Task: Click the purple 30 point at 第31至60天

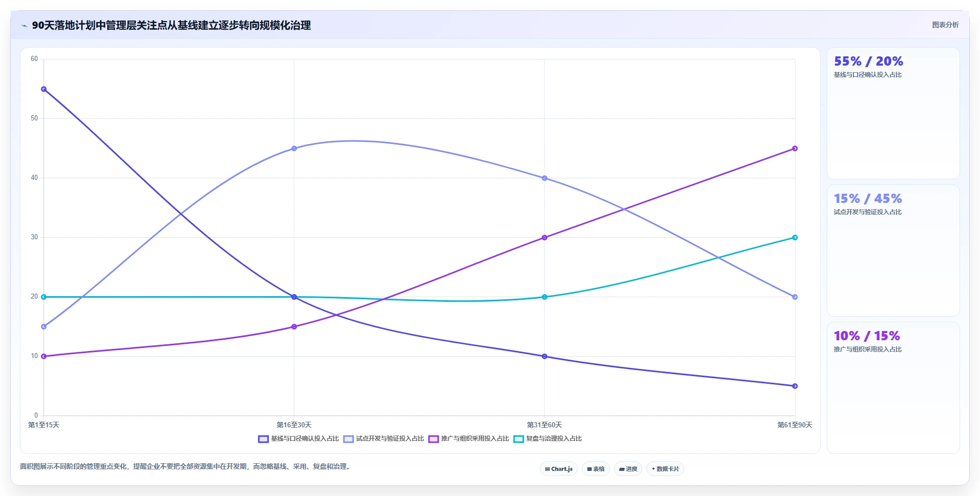Action: pos(544,238)
